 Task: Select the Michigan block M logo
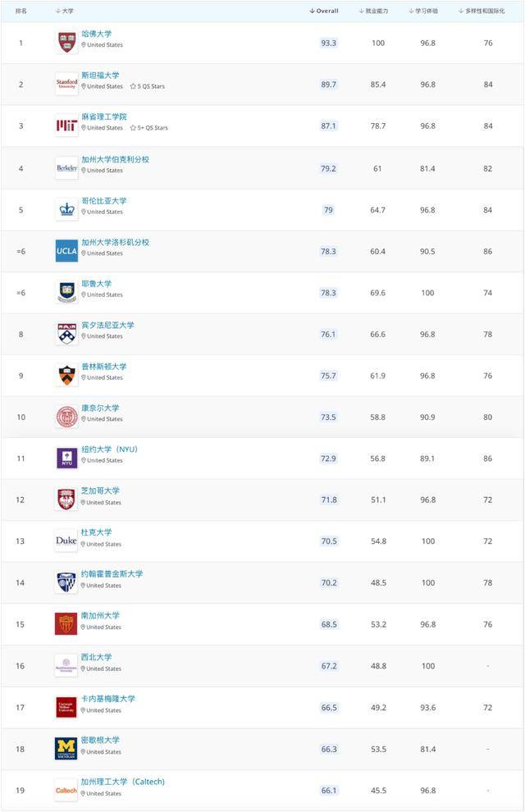click(x=66, y=749)
